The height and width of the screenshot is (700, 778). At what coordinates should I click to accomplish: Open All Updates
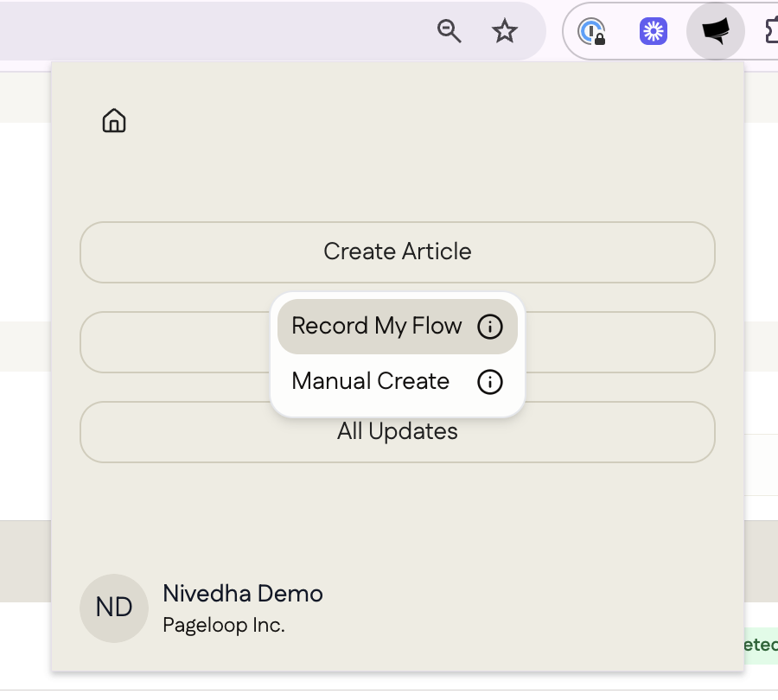click(397, 431)
